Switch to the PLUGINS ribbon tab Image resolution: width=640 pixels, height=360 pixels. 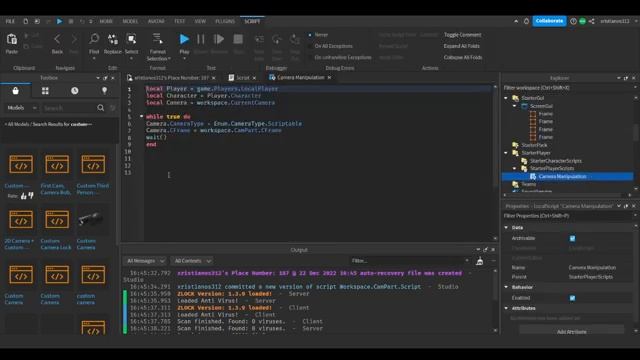point(225,21)
